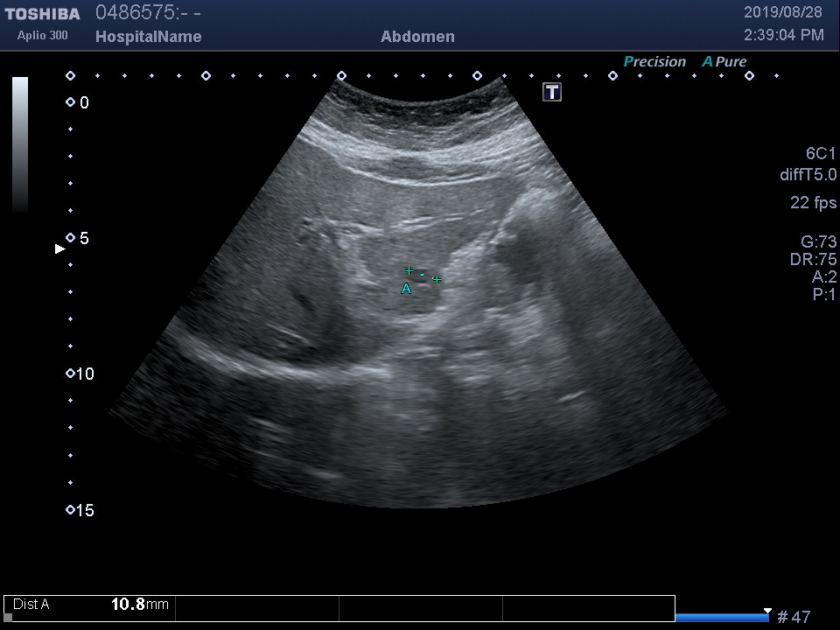Click the depth scale marker at 10

tap(71, 374)
